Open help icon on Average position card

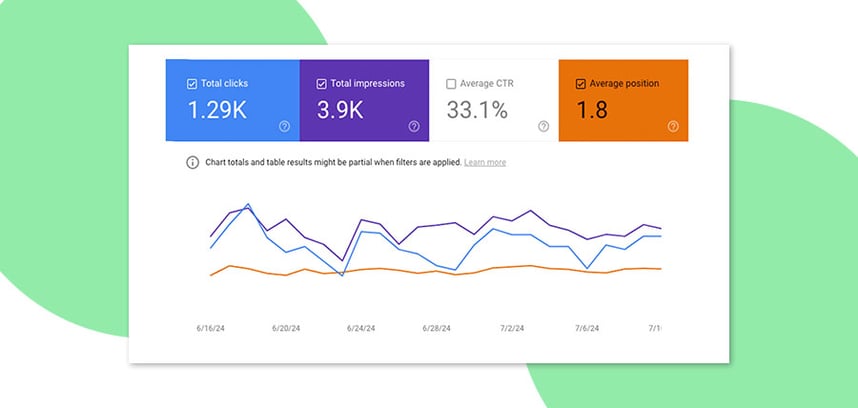tap(673, 126)
